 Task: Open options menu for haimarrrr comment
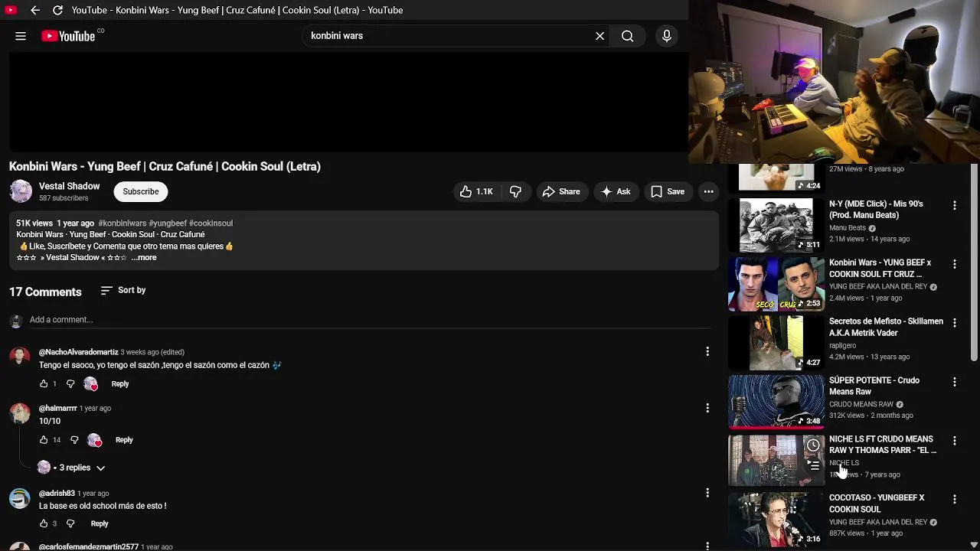click(x=707, y=408)
